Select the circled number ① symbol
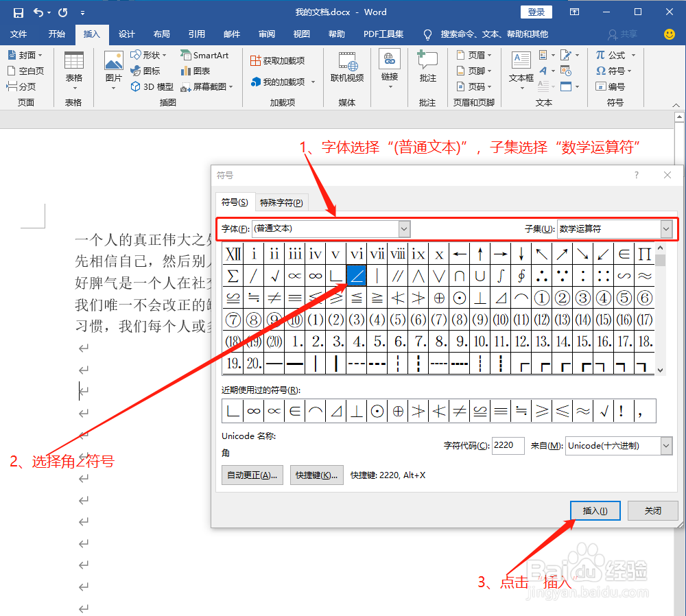686x616 pixels. coord(542,298)
